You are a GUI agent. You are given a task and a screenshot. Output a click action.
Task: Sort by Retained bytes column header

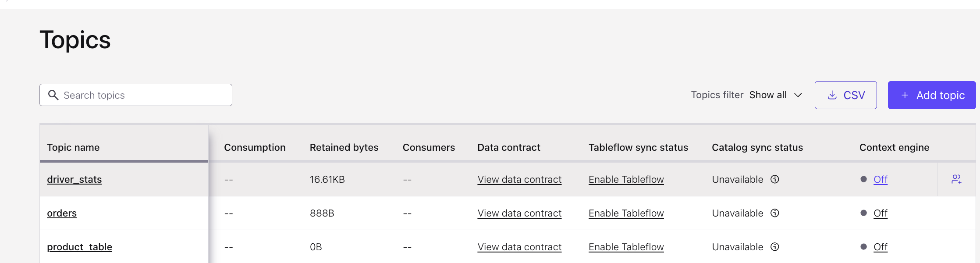point(344,147)
